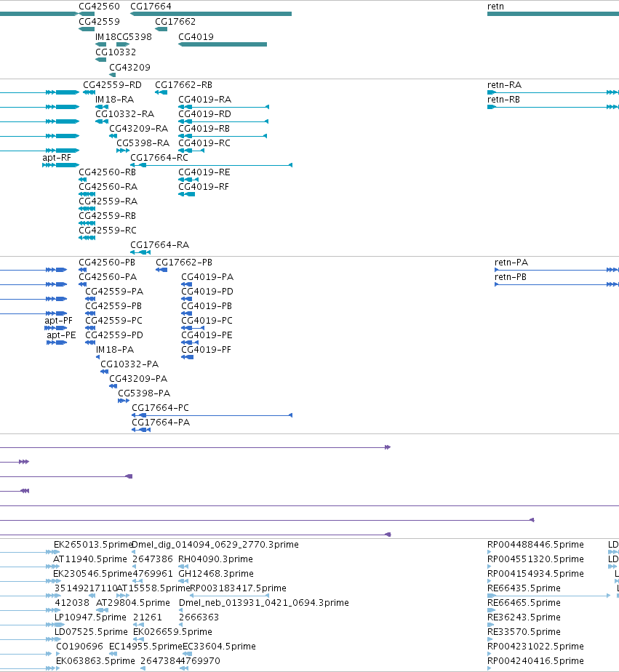
Task: Click transcript CG4019-RC
Action: point(204,143)
